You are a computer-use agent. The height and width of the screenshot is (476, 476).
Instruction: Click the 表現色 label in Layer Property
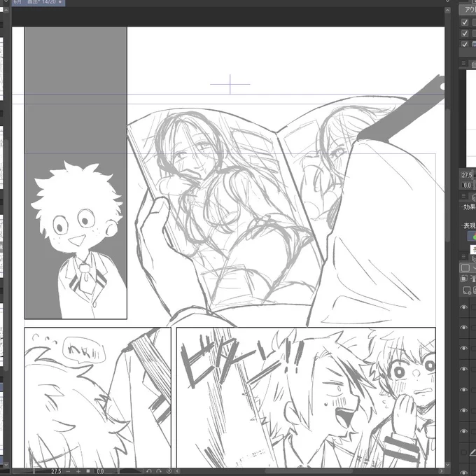click(470, 225)
